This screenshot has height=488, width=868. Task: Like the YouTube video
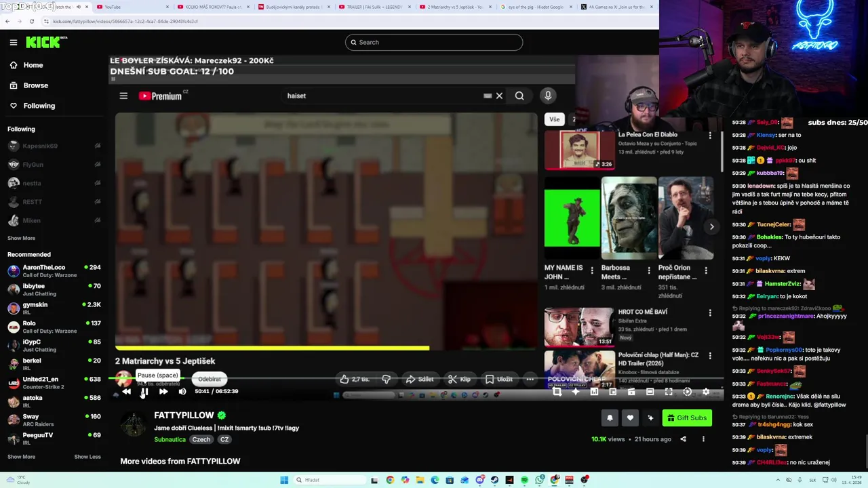pyautogui.click(x=355, y=380)
